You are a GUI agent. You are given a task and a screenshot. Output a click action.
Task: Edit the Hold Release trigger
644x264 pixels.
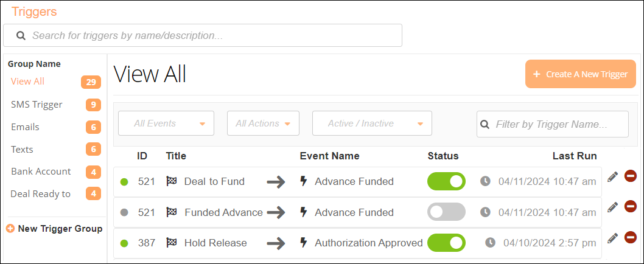[x=612, y=237]
